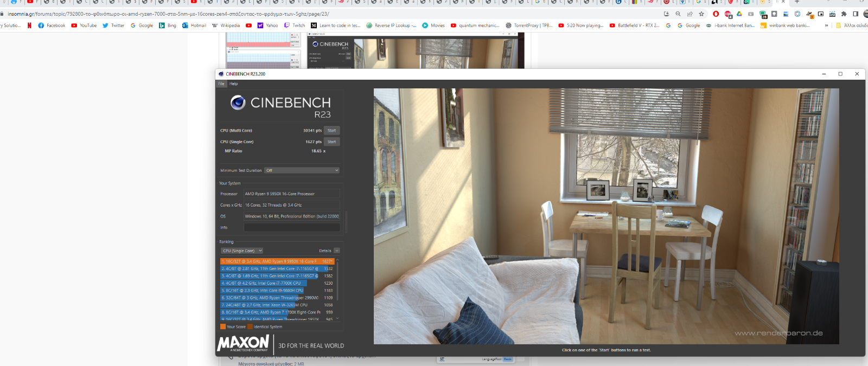Screen dimensions: 868x366
Task: Click the Opera red O extension icon
Action: point(716,14)
